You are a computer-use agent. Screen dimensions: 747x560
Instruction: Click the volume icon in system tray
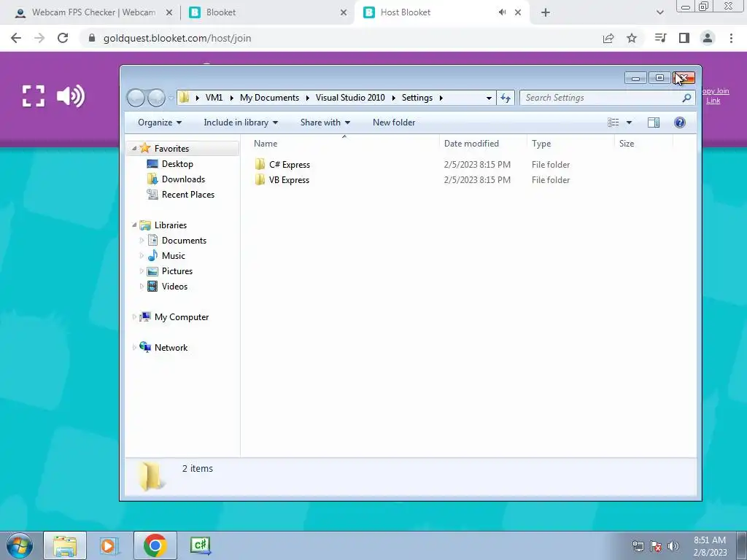click(673, 546)
